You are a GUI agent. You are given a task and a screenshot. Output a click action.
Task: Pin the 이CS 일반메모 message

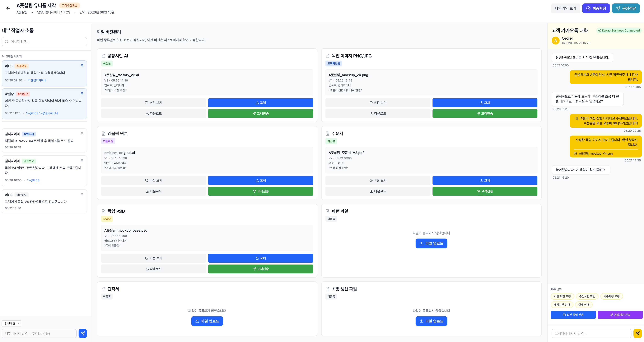(82, 194)
